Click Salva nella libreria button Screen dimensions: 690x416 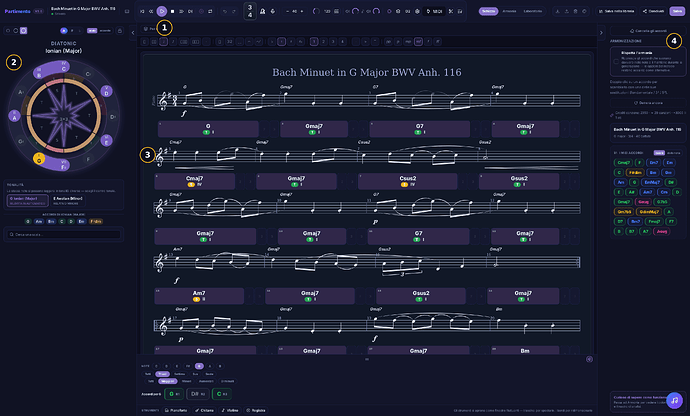617,11
